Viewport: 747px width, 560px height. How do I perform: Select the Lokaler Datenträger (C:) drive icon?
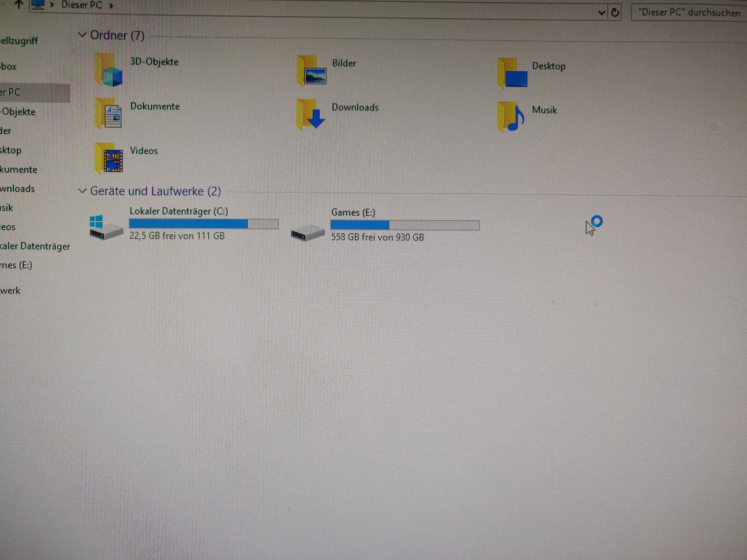click(x=106, y=228)
